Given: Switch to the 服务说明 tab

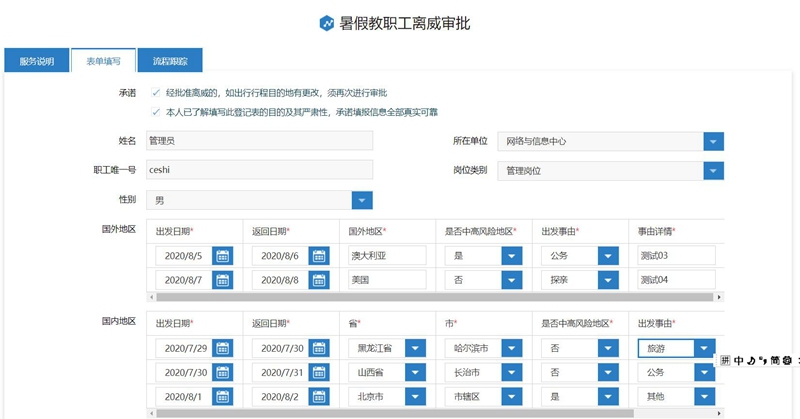Looking at the screenshot, I should pyautogui.click(x=37, y=61).
